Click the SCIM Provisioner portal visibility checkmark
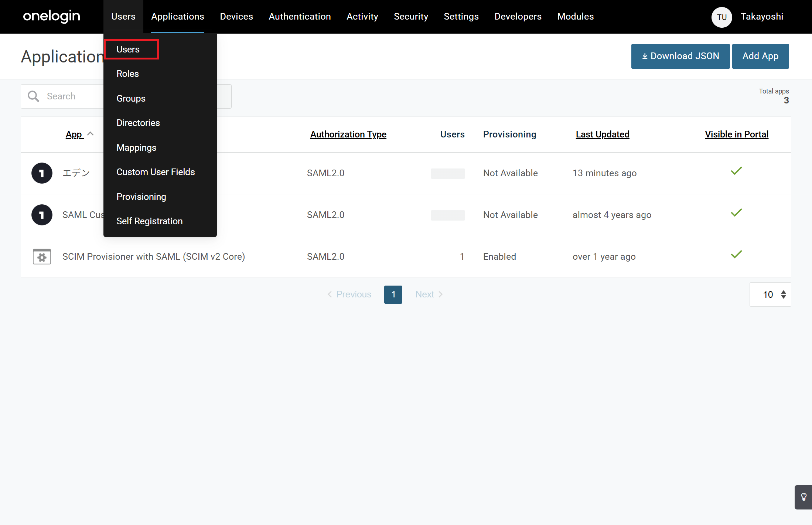The height and width of the screenshot is (525, 812). tap(736, 255)
